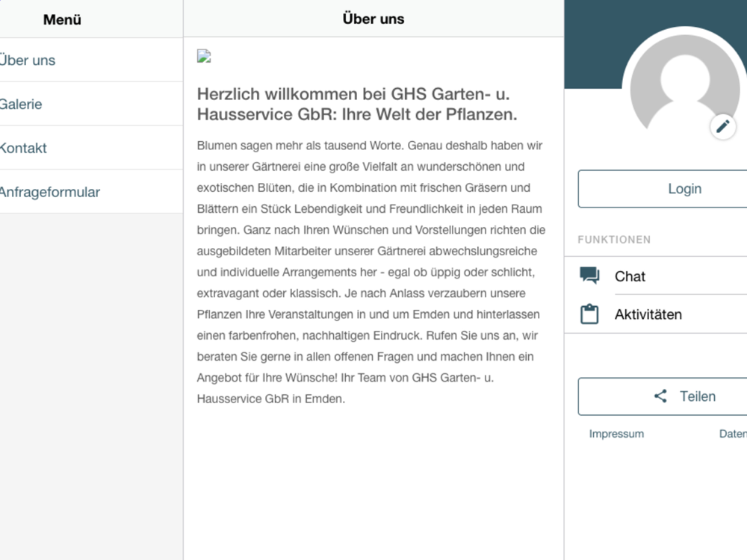Open the Anfrageformular page
The width and height of the screenshot is (747, 560).
[x=90, y=192]
